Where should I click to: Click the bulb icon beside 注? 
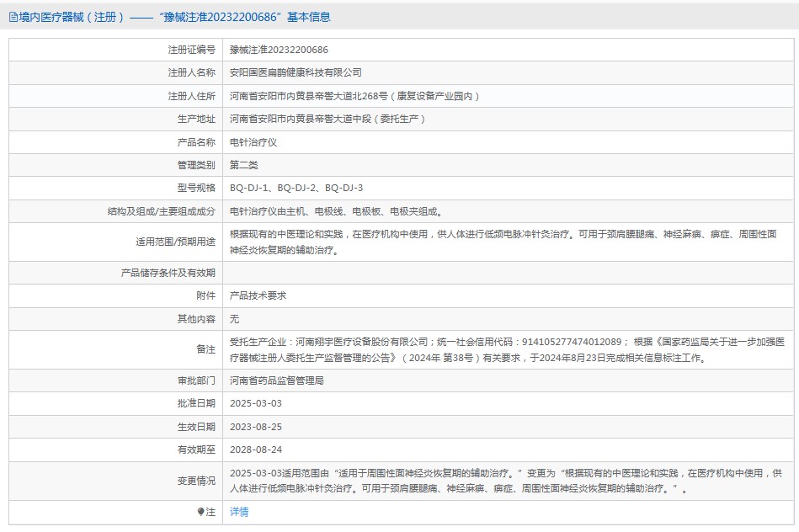pos(200,512)
